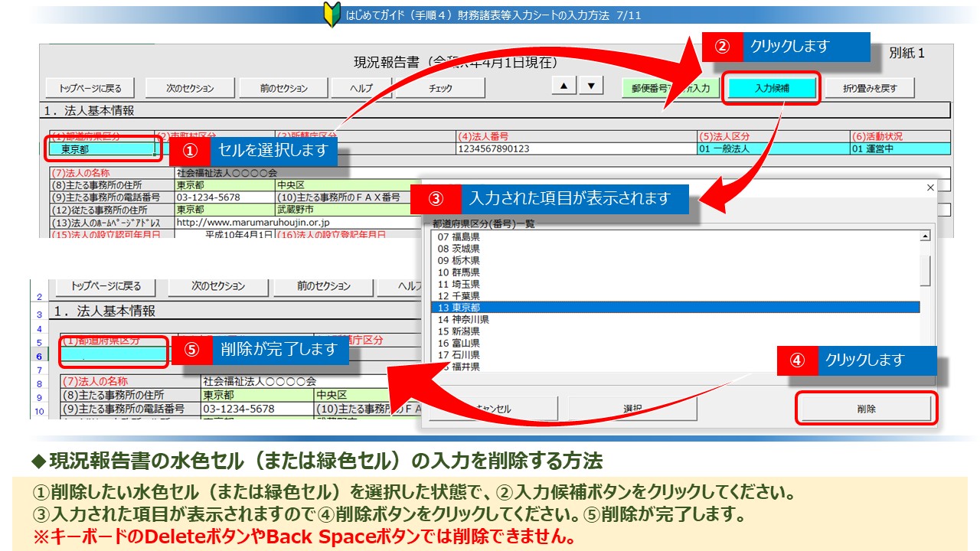The image size is (980, 551).
Task: Click the 削除 button in the dialog
Action: point(866,409)
